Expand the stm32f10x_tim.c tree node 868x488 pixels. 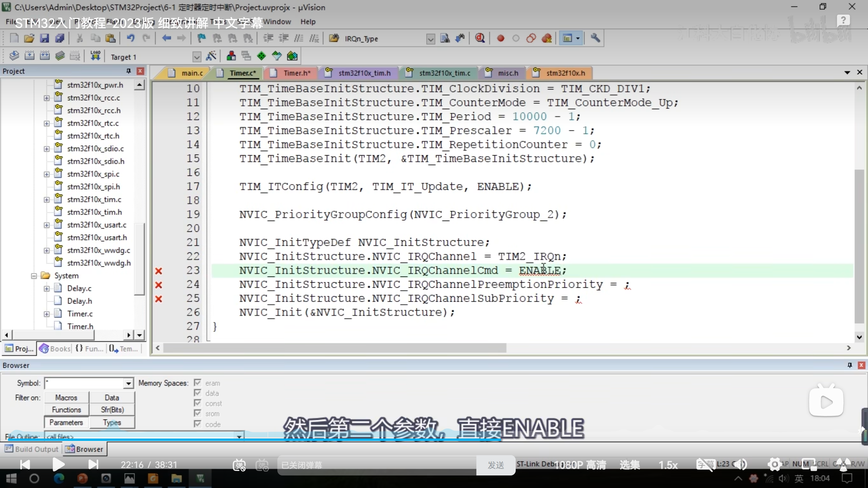pyautogui.click(x=46, y=200)
